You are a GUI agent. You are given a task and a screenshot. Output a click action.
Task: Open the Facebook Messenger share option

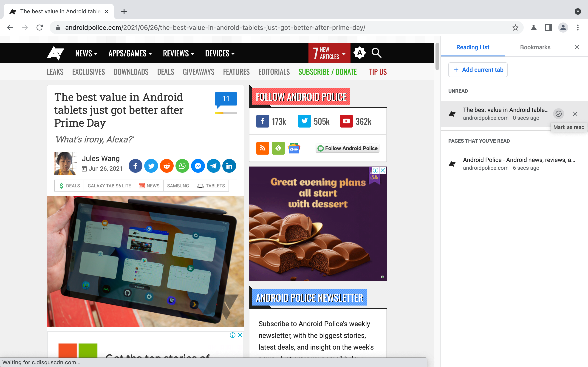[198, 166]
